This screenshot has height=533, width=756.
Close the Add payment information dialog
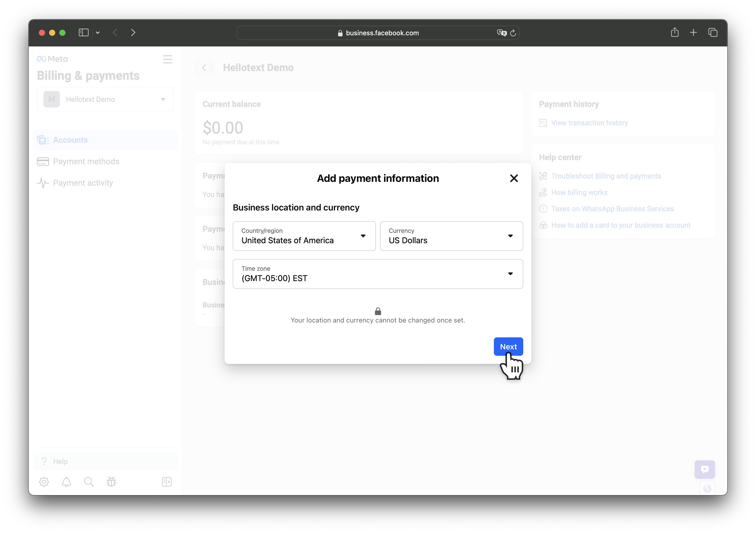click(x=514, y=178)
